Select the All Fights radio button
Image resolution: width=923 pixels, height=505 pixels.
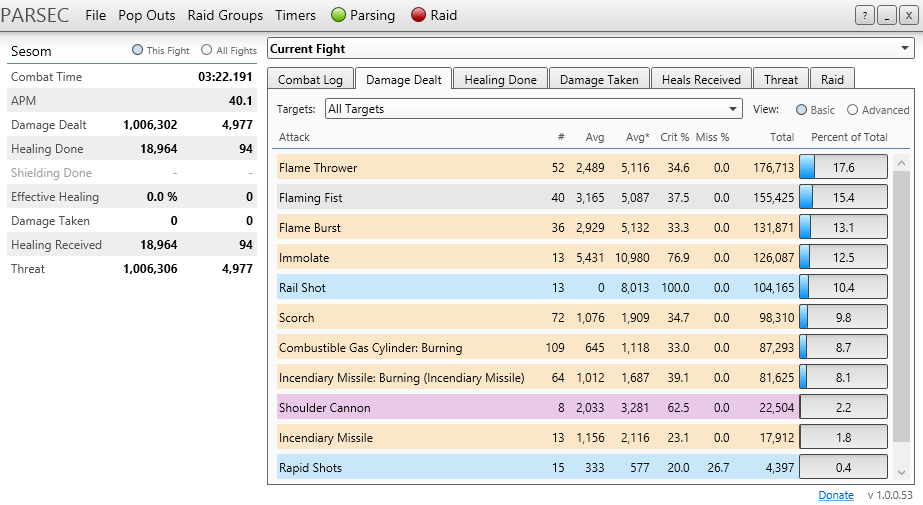tap(206, 50)
